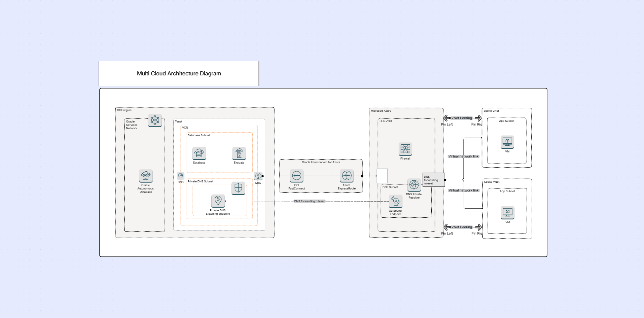Select the Microsoft Azure label
This screenshot has height=318, width=644.
[381, 111]
